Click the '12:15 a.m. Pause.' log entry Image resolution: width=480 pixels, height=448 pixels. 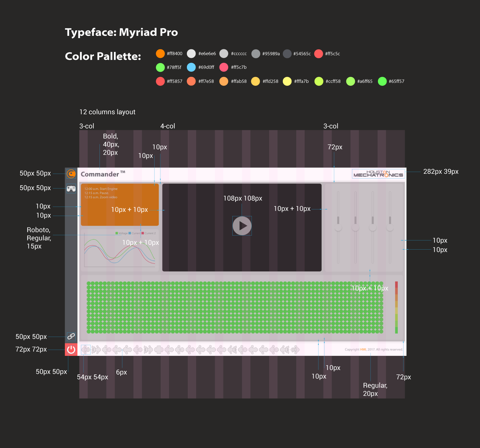[x=97, y=193]
